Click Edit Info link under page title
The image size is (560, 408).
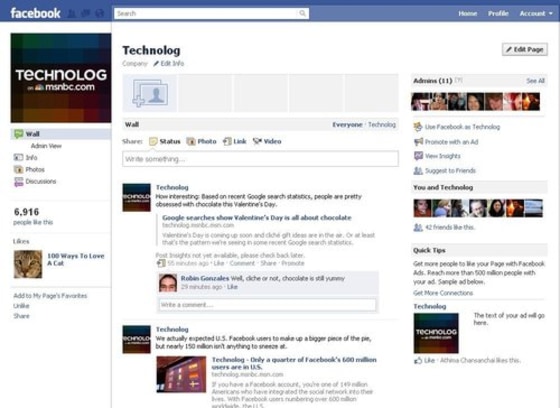(169, 63)
